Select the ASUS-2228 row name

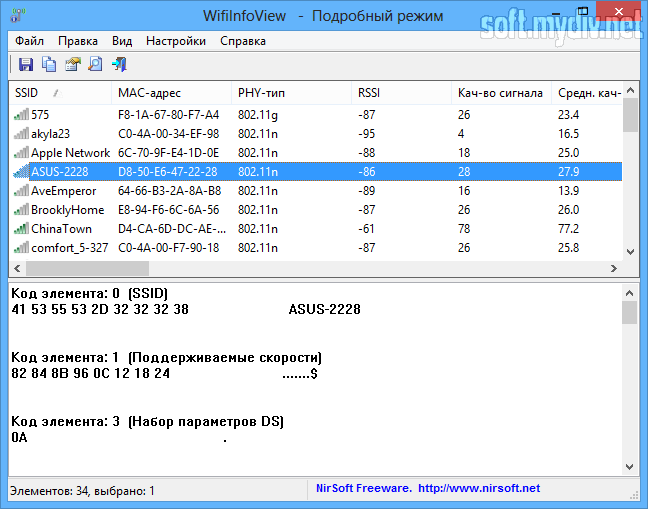tap(60, 171)
